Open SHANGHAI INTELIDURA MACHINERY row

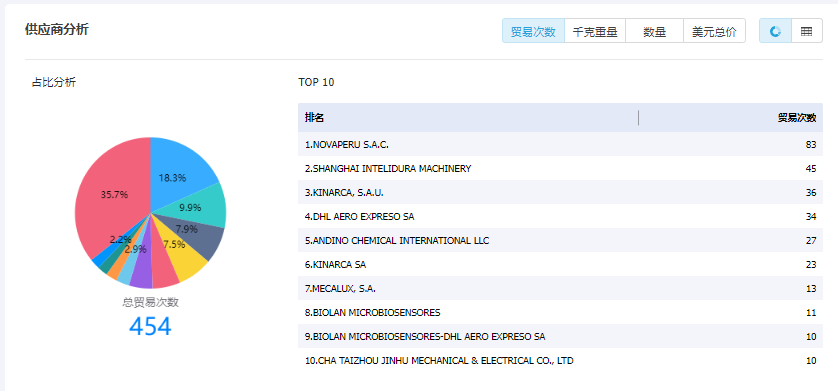coord(560,168)
